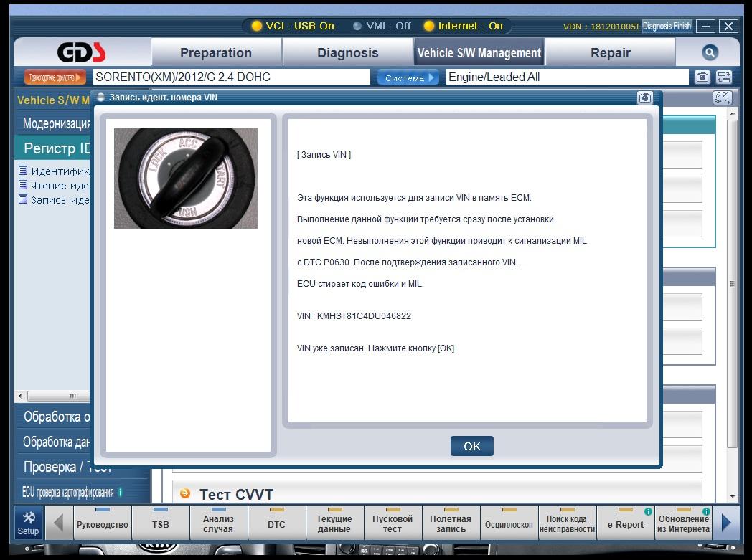This screenshot has height=560, width=752.
Task: Click the ignition key image thumbnail
Action: [x=185, y=179]
